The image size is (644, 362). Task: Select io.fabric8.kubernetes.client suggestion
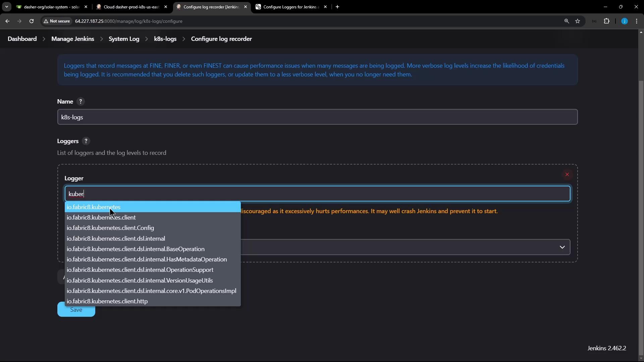pyautogui.click(x=101, y=218)
